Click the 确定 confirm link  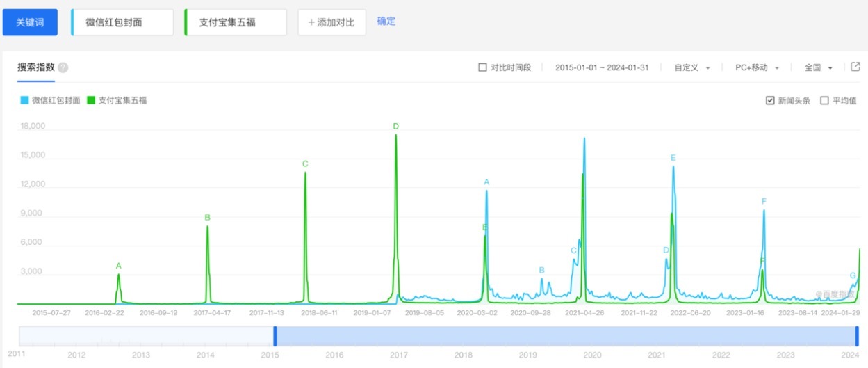pyautogui.click(x=386, y=21)
